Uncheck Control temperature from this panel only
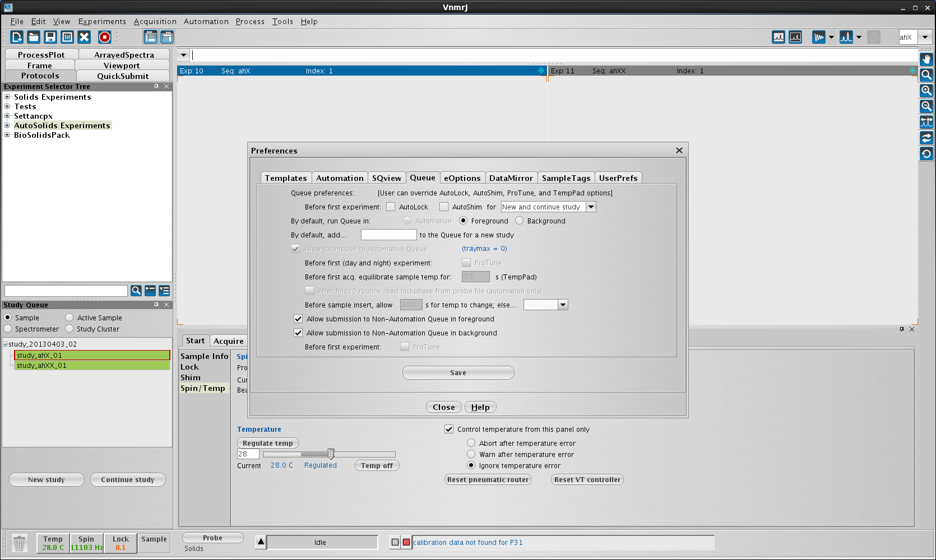 (x=449, y=430)
